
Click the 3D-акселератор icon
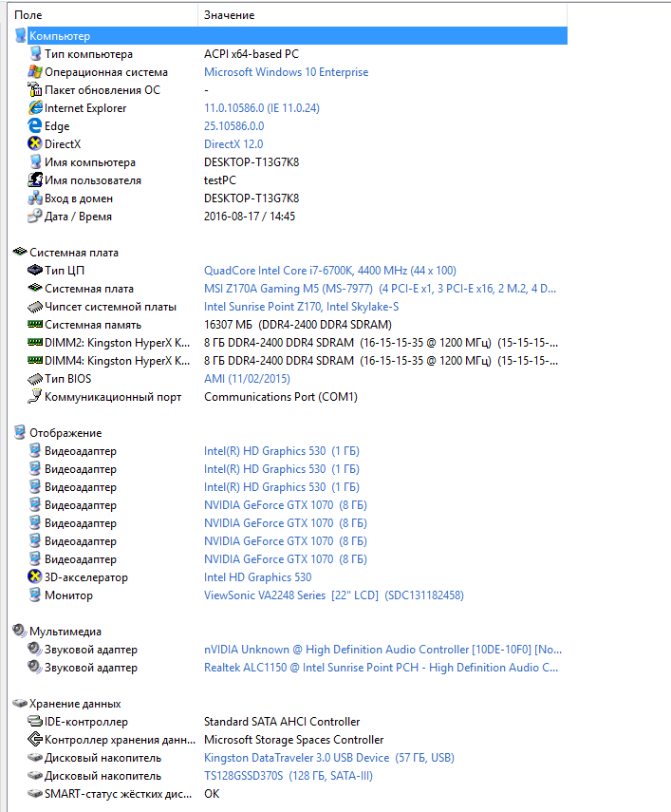pos(35,576)
